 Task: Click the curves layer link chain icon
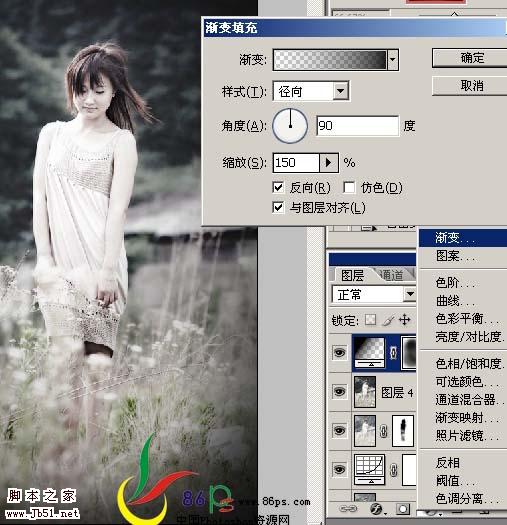pyautogui.click(x=393, y=470)
